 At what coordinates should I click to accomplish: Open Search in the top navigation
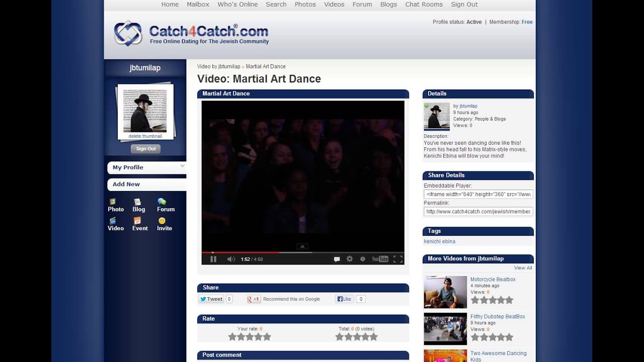tap(276, 5)
